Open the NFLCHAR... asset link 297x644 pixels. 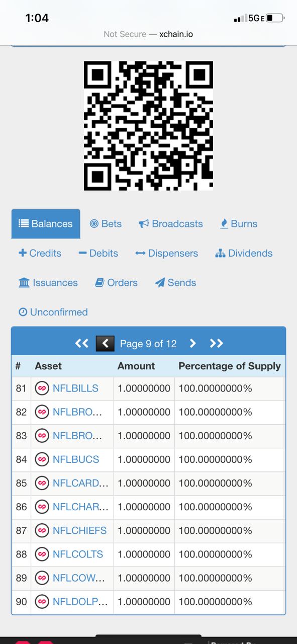pyautogui.click(x=80, y=507)
